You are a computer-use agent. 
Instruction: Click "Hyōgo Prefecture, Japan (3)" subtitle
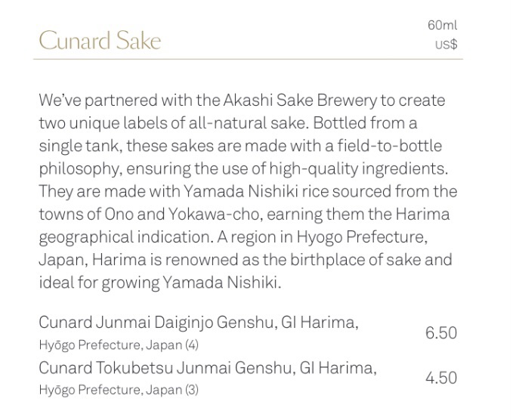point(119,391)
